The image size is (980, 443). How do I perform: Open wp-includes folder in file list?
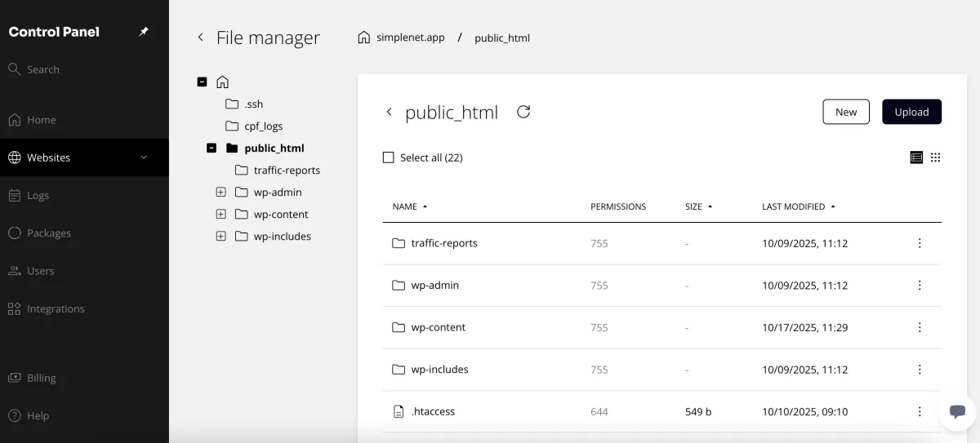coord(440,370)
